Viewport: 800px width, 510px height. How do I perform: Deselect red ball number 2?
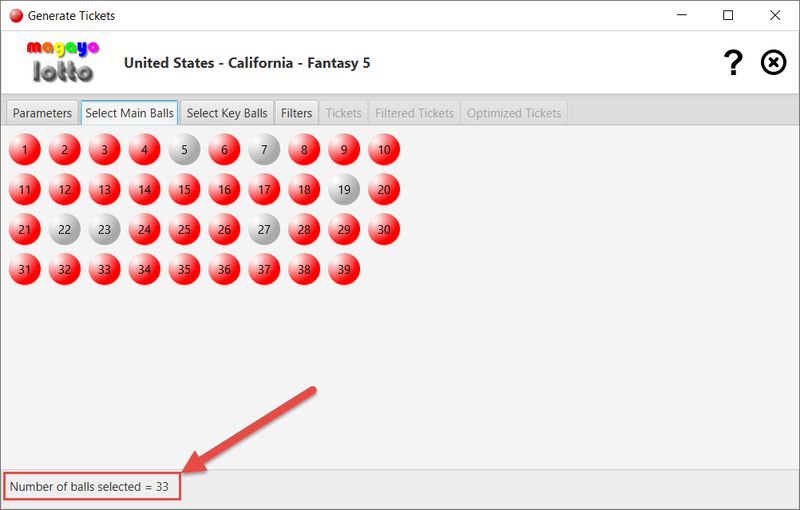tap(65, 149)
